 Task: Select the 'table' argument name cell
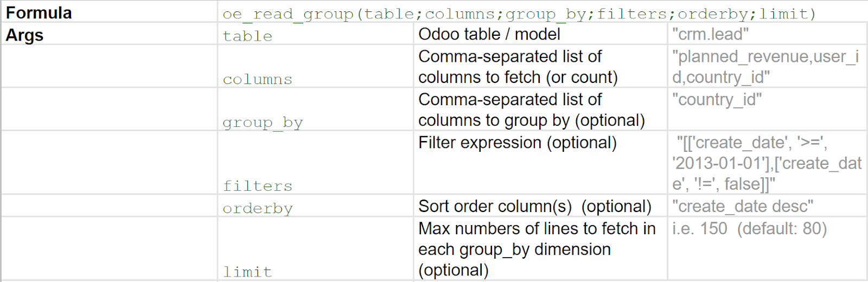coord(247,36)
